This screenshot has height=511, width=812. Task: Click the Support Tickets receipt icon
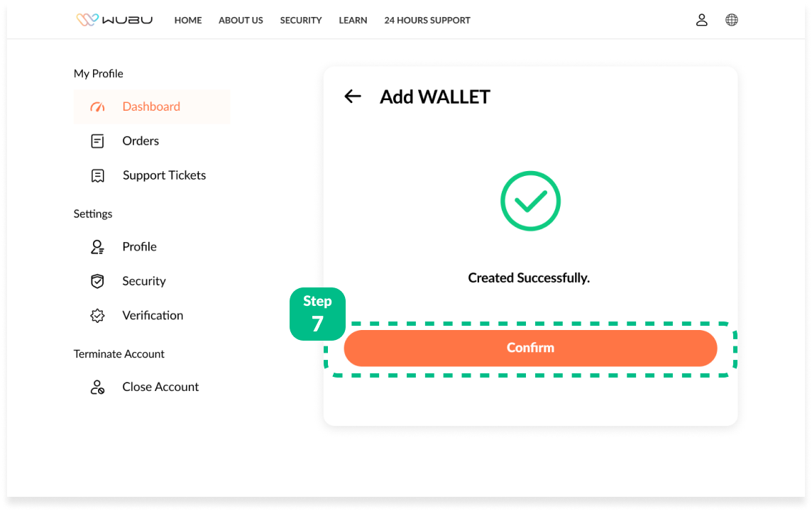point(98,176)
